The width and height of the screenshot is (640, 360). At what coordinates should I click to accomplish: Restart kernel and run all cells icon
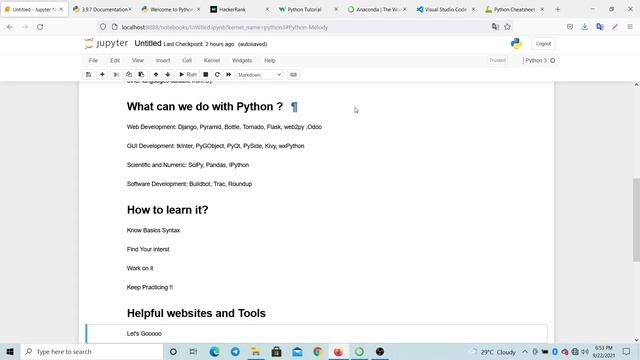229,75
